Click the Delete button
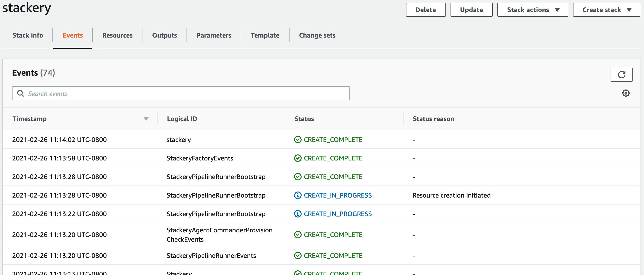The height and width of the screenshot is (275, 644). [425, 10]
